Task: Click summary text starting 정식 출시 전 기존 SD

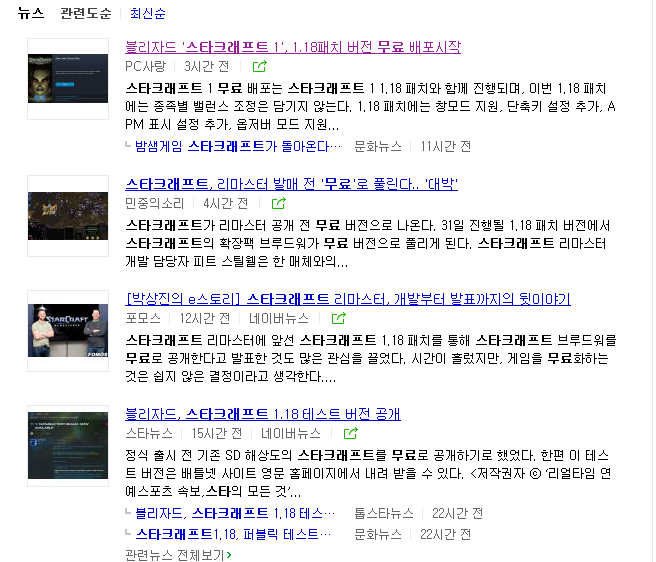Action: (368, 473)
